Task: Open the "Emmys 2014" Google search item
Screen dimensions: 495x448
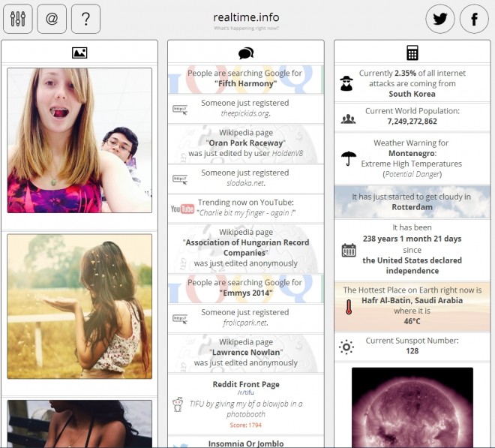Action: click(246, 288)
